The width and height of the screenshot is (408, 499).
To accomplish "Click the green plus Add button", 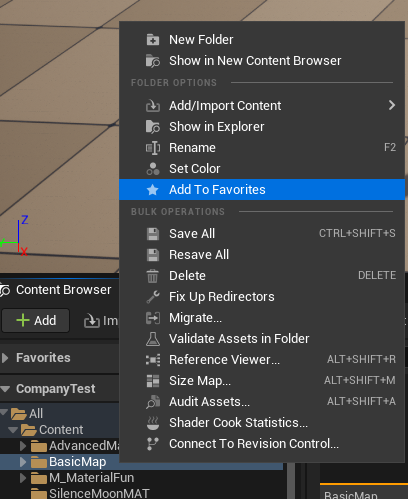I will coord(36,320).
